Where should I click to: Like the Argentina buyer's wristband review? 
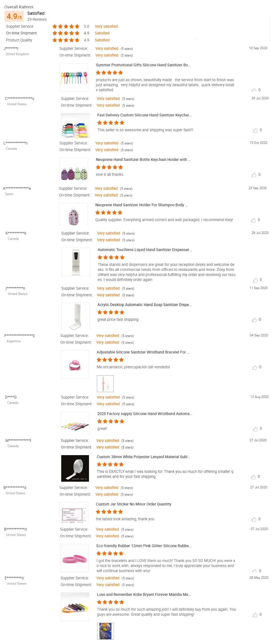point(255,367)
